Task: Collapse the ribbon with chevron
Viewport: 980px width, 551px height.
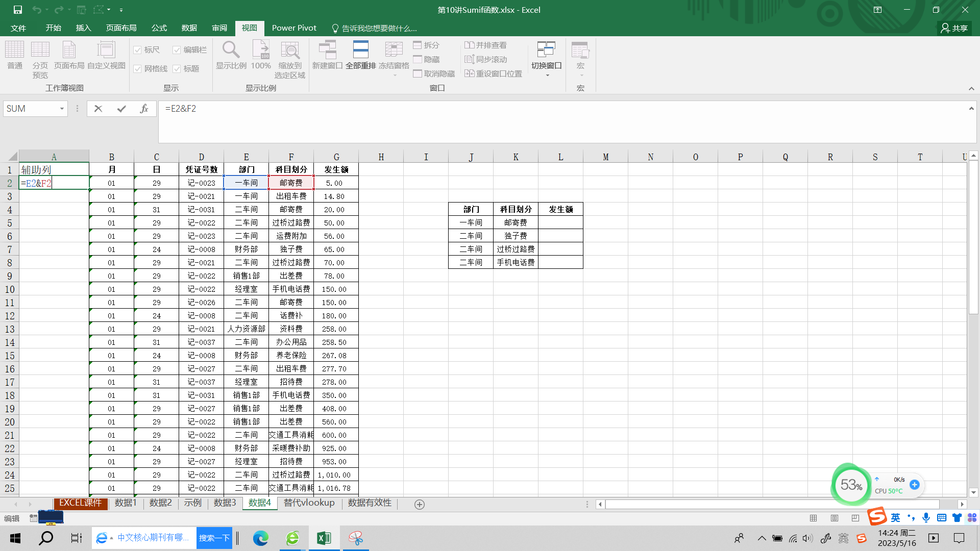Action: pos(971,89)
